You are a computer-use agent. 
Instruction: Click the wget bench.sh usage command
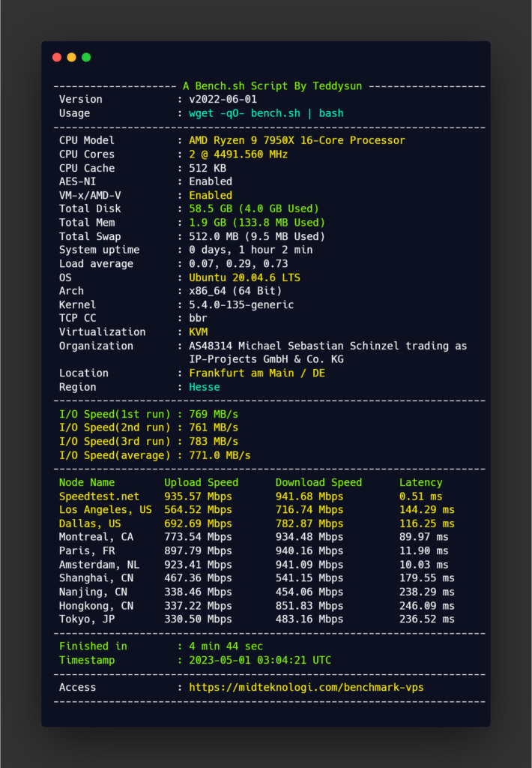(x=266, y=113)
